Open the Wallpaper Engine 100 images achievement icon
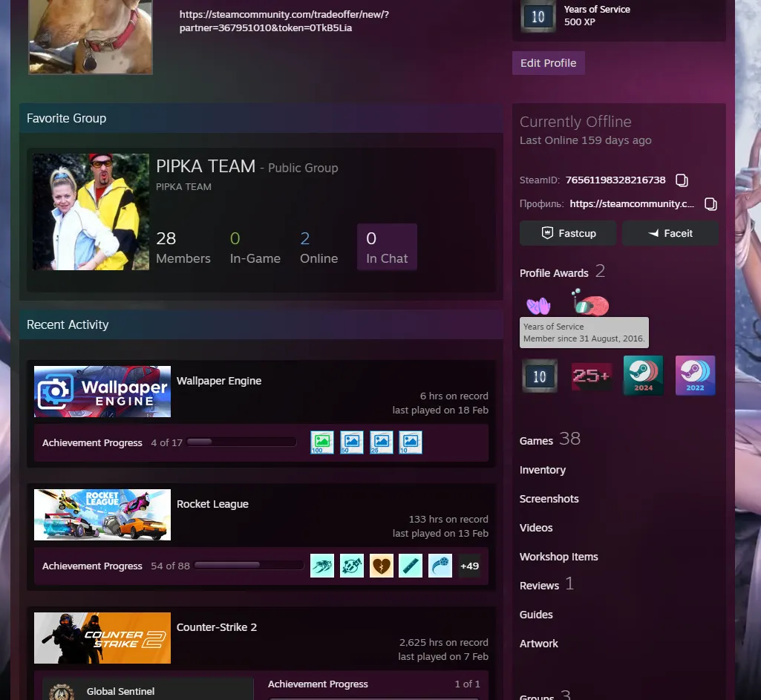The height and width of the screenshot is (700, 761). [x=322, y=442]
